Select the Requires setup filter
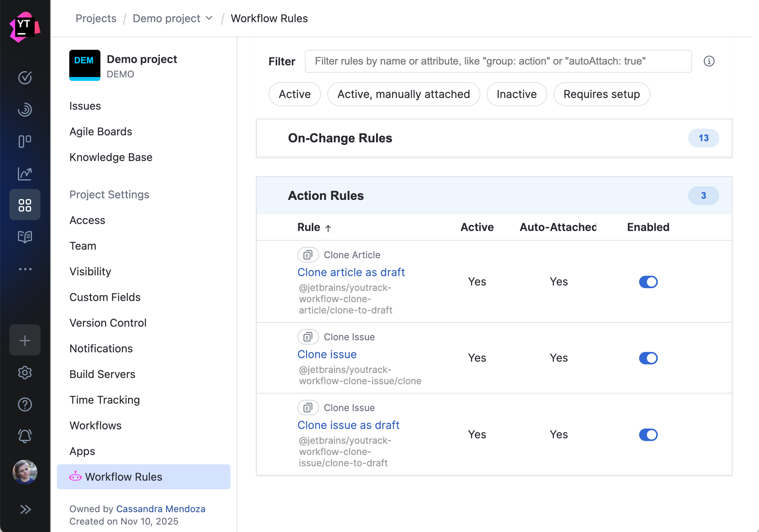 click(601, 94)
